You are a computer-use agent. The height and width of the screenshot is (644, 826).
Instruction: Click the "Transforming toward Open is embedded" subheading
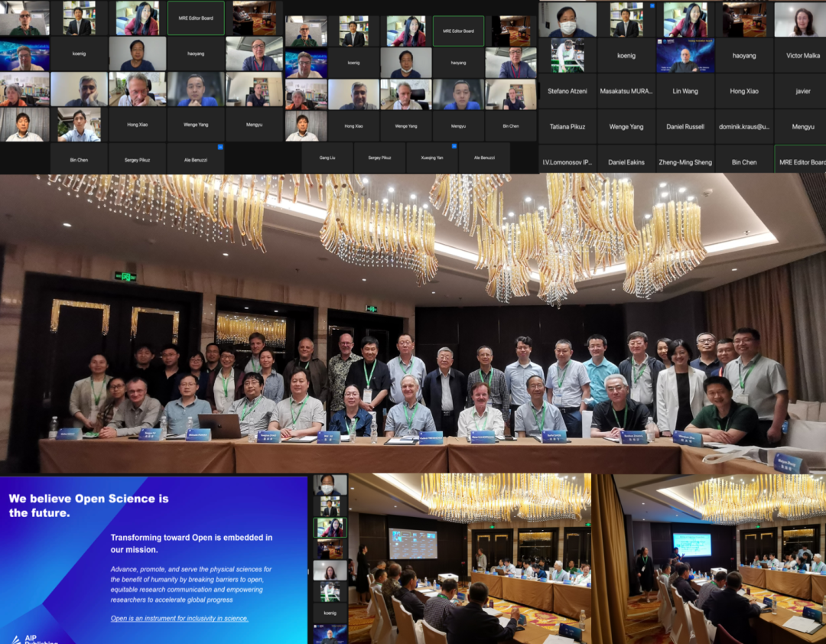(x=191, y=543)
